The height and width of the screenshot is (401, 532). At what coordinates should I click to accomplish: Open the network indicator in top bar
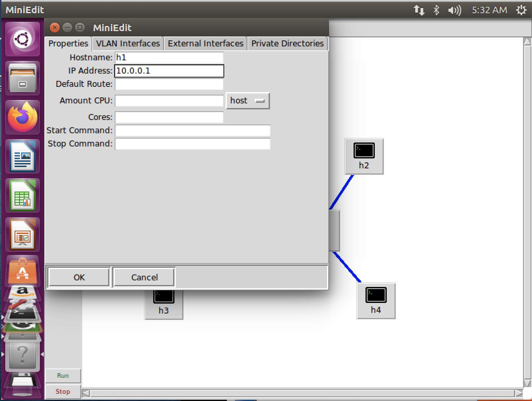[x=419, y=10]
